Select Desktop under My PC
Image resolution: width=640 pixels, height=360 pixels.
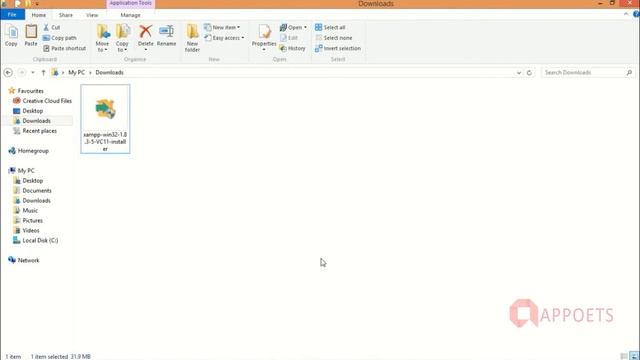click(x=28, y=181)
